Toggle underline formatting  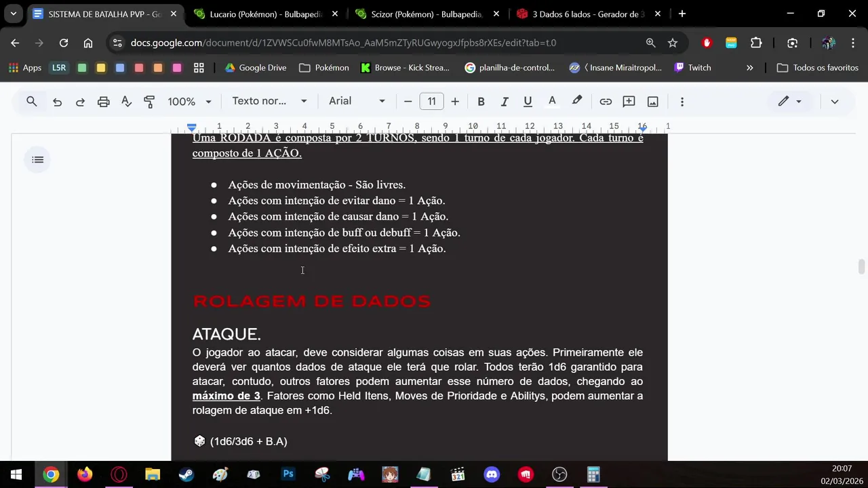pos(528,102)
